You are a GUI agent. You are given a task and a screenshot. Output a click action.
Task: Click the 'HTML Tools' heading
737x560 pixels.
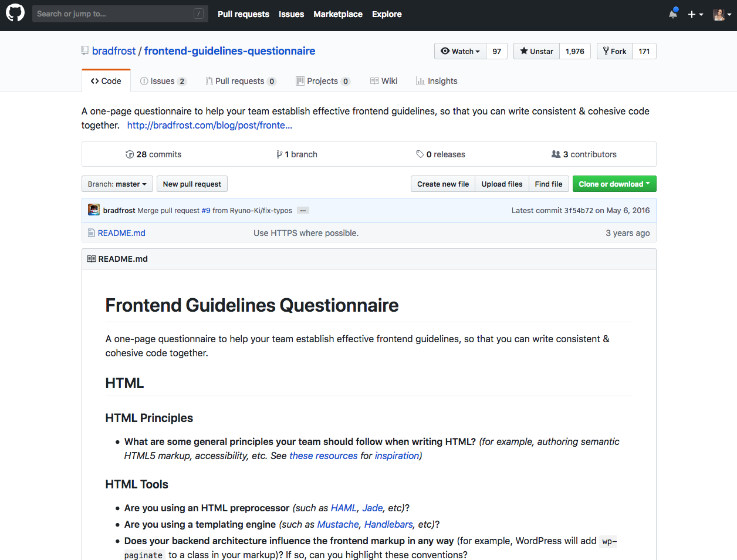click(x=137, y=484)
